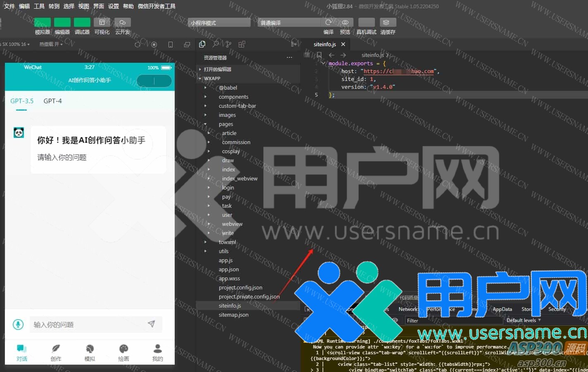Open the 云开发 (cloud development) icon
Image resolution: width=588 pixels, height=372 pixels.
click(123, 22)
